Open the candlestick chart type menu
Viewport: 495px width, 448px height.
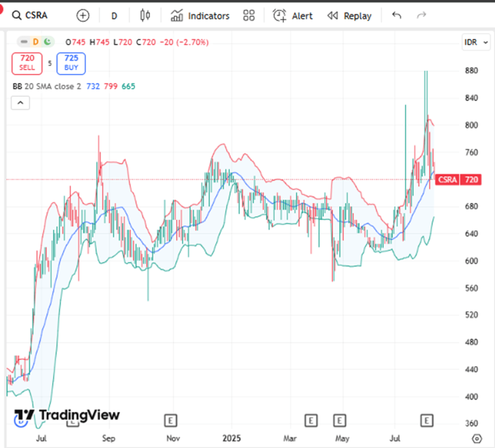tap(145, 16)
